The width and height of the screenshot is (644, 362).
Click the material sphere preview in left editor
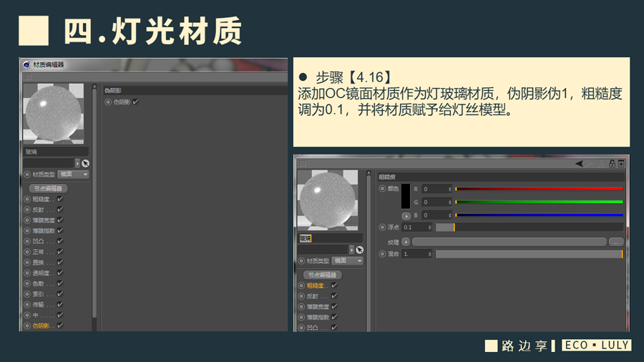click(54, 114)
